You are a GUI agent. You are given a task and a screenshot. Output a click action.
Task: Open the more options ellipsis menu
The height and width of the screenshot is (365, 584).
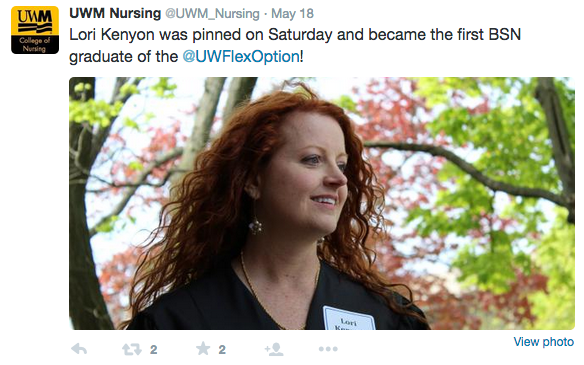coord(328,349)
